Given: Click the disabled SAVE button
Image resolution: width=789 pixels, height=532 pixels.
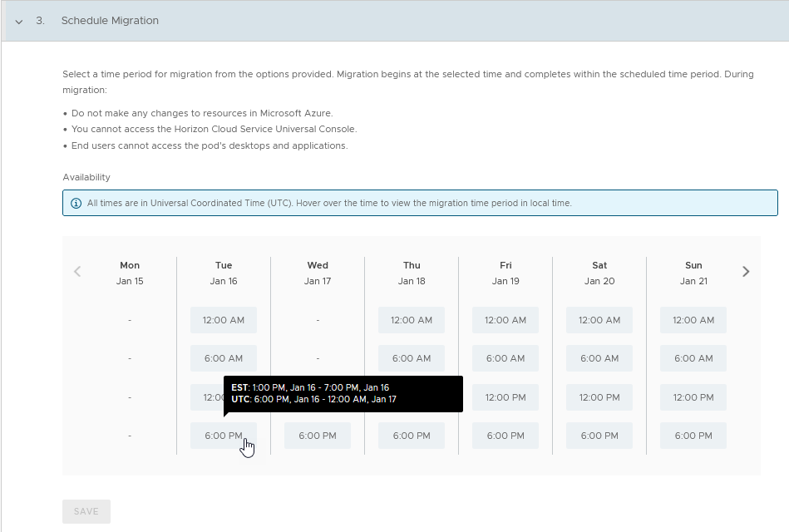Looking at the screenshot, I should (86, 511).
